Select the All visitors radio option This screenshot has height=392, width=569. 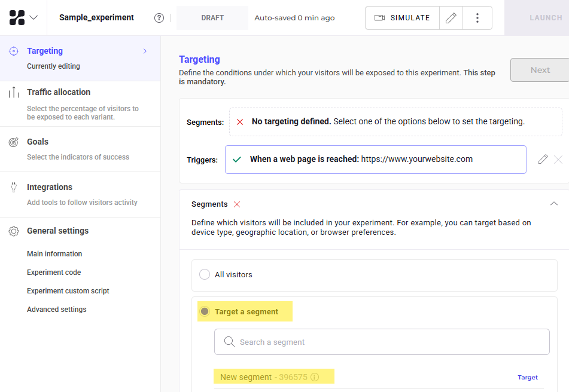(205, 274)
